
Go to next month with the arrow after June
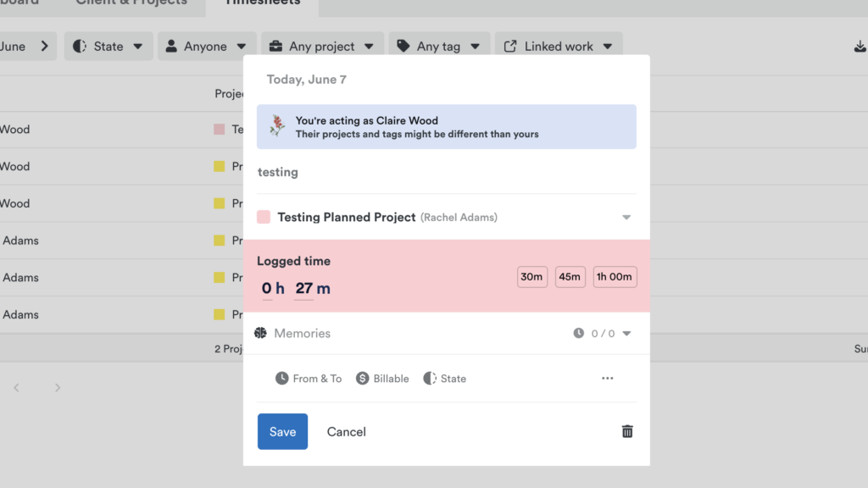tap(45, 47)
